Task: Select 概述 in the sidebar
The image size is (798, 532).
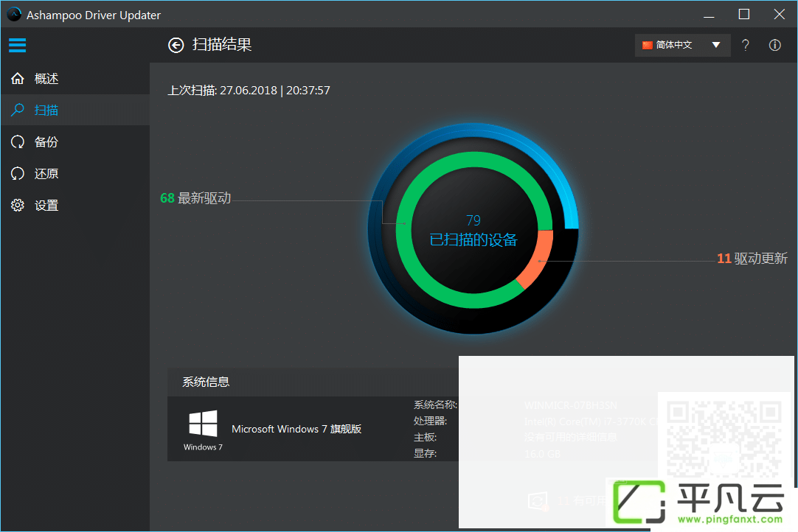Action: tap(75, 78)
